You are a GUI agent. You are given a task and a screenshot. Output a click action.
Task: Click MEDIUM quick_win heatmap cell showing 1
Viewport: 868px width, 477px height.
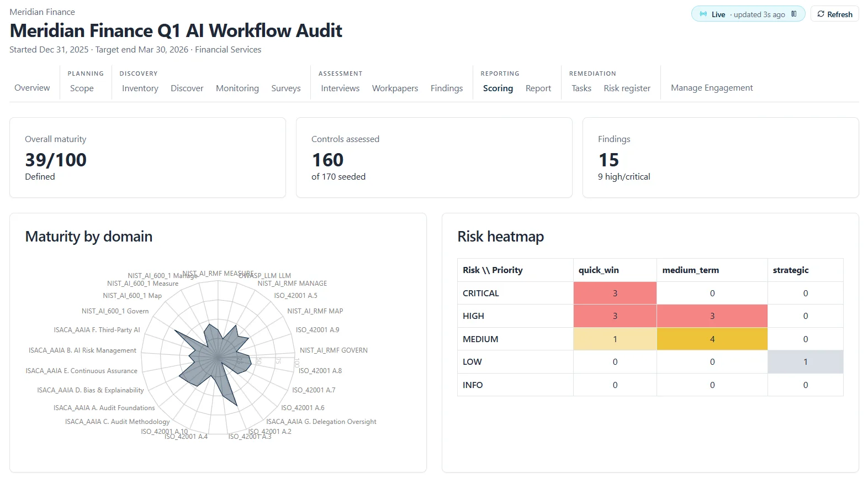coord(615,339)
